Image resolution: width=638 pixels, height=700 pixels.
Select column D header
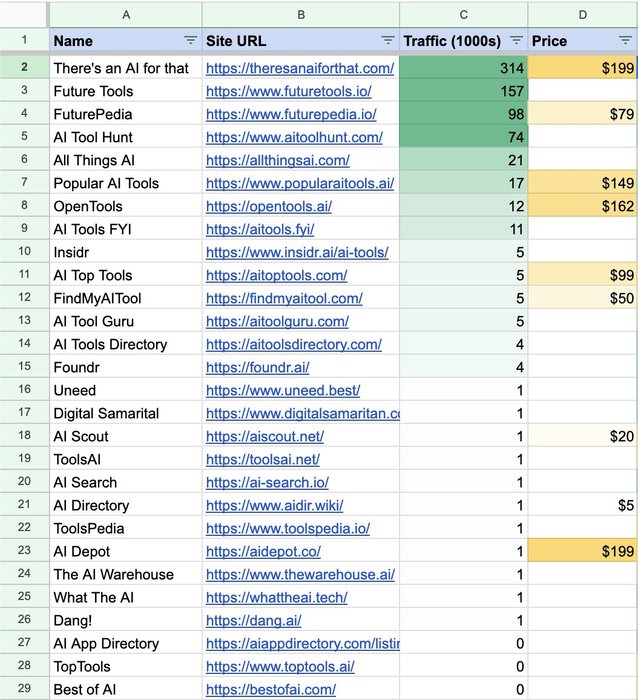583,15
